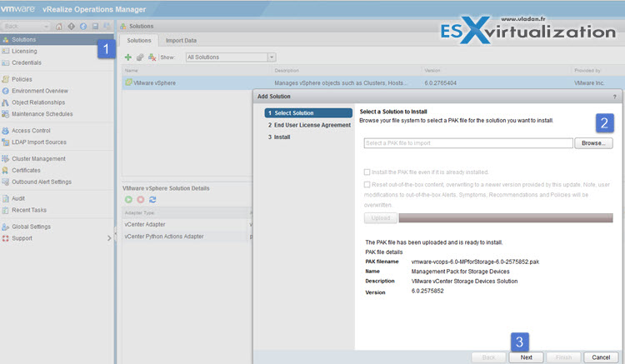The image size is (625, 364).
Task: Go to the Home icon in the navigation bar
Action: 59,27
